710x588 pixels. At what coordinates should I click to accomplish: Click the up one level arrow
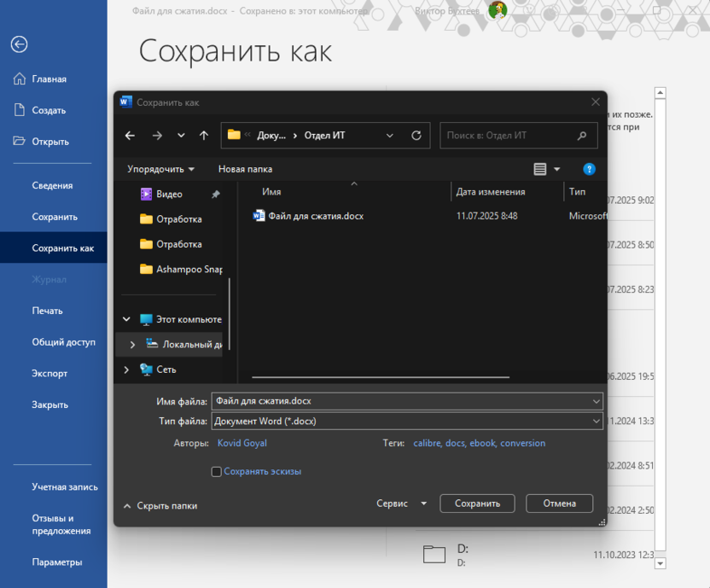203,136
